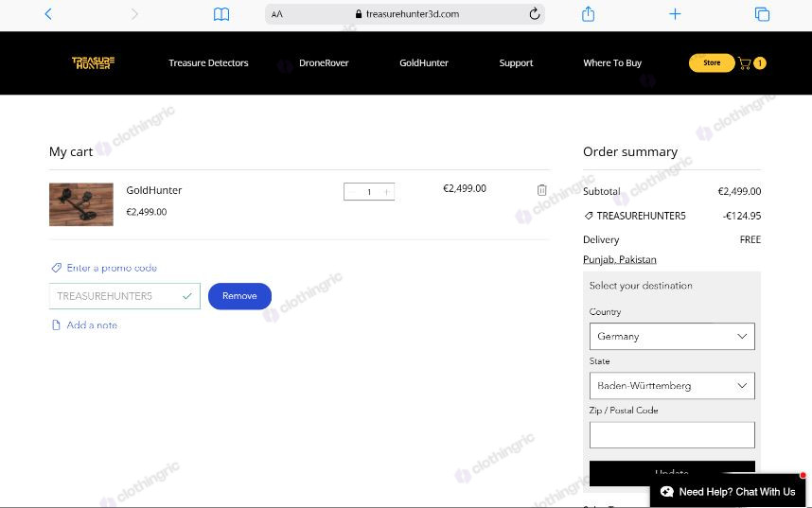The height and width of the screenshot is (508, 812).
Task: Click the Zip / Postal Code field
Action: click(x=672, y=435)
